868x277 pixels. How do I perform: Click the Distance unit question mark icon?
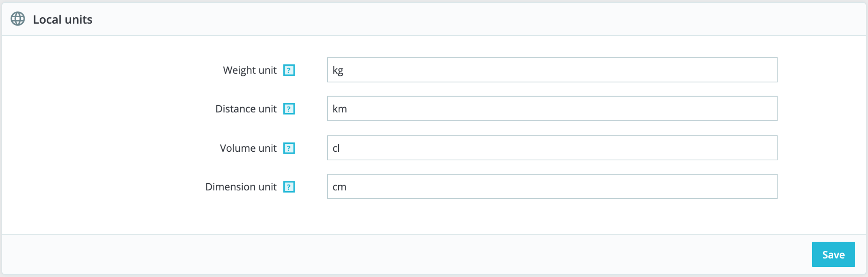289,109
